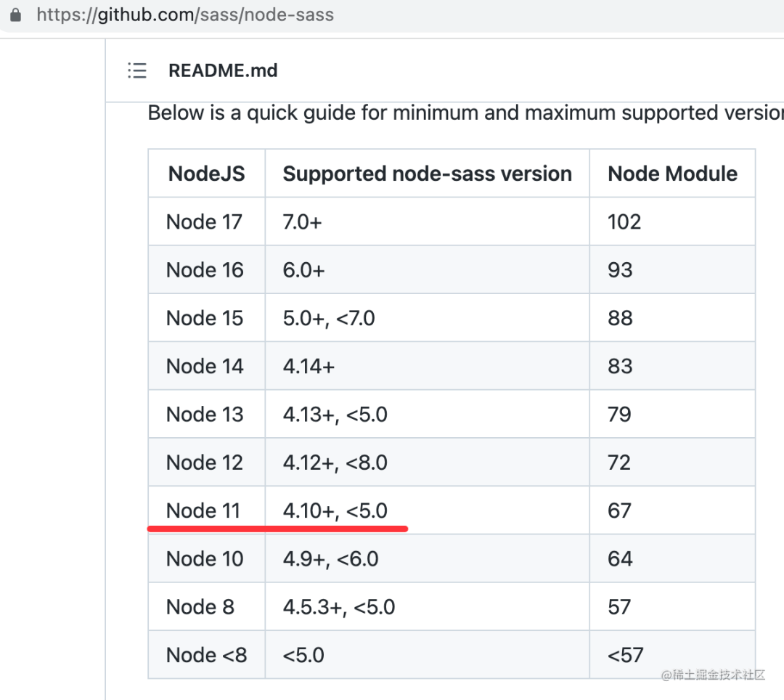Open the README table of contents icon
Viewport: 784px width, 700px height.
137,70
